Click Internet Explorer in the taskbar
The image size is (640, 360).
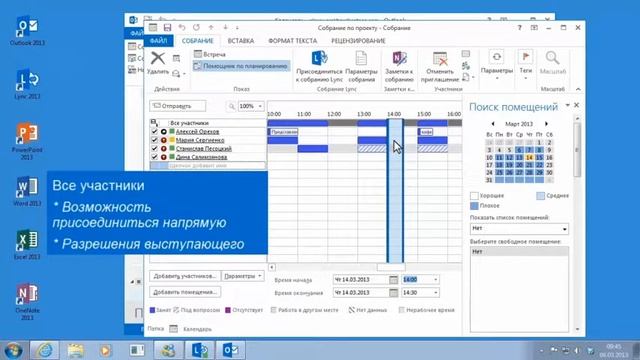(x=44, y=350)
